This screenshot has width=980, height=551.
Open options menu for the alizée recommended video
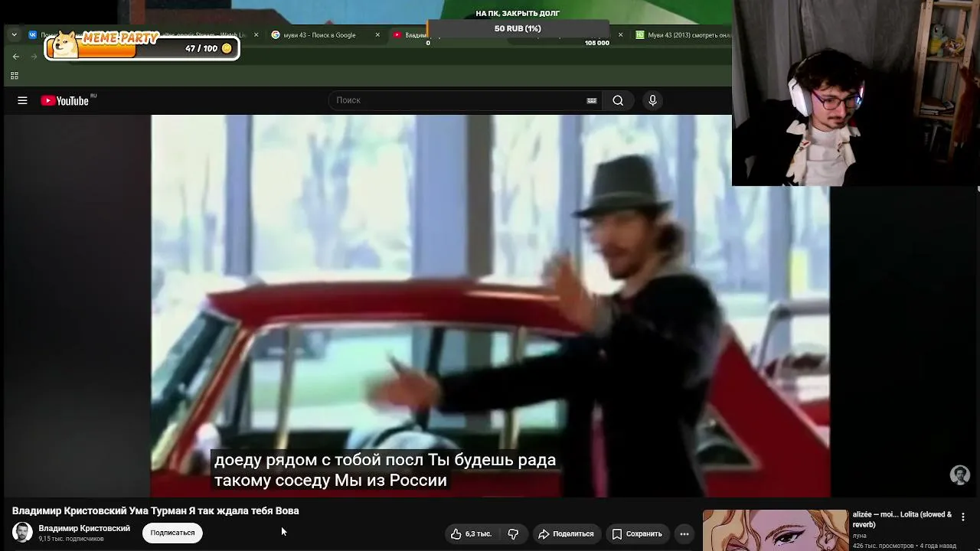[x=963, y=517]
